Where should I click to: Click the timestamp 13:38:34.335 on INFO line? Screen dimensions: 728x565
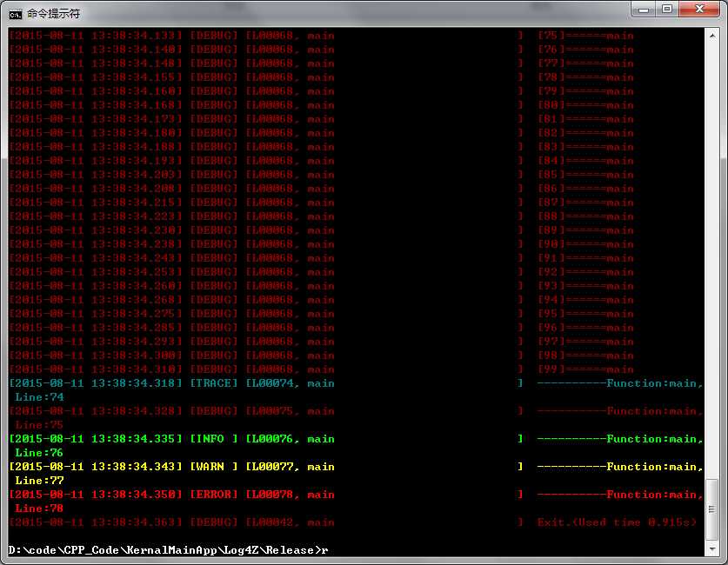coord(133,439)
